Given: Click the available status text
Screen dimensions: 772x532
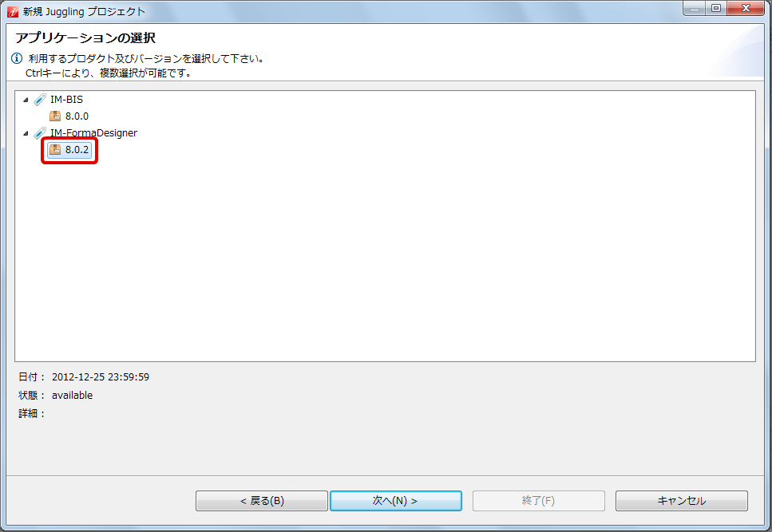Looking at the screenshot, I should coord(72,396).
